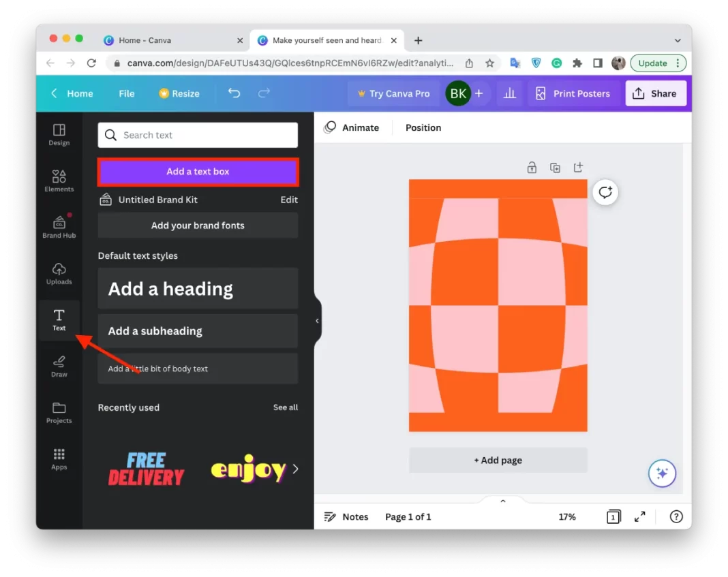The height and width of the screenshot is (577, 728).
Task: Click the Add page button
Action: tap(498, 460)
